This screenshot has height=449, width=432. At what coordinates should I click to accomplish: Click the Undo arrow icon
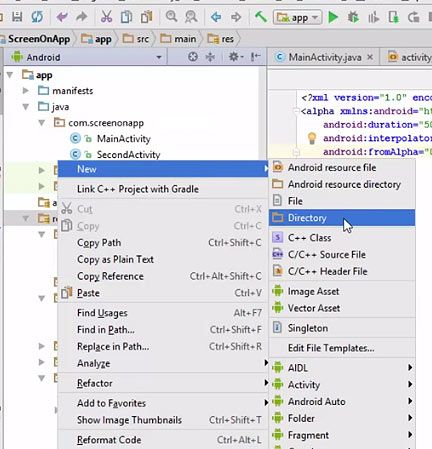[62, 17]
